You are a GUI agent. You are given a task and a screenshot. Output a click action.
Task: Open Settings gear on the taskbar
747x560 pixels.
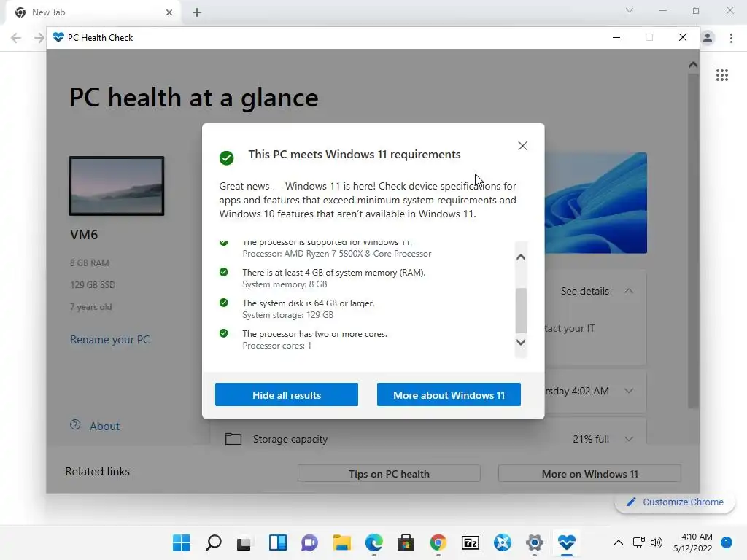click(535, 542)
